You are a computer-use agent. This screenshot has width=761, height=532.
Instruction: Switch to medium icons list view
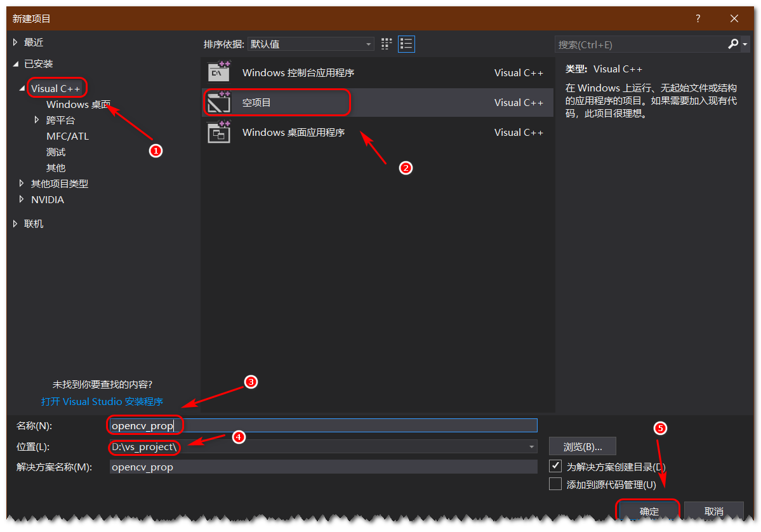406,44
